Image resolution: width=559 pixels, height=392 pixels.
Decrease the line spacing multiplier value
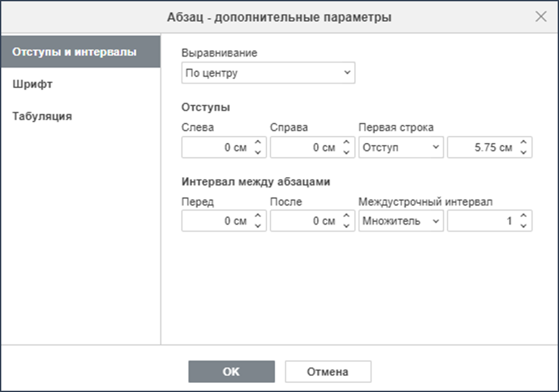[x=524, y=227]
